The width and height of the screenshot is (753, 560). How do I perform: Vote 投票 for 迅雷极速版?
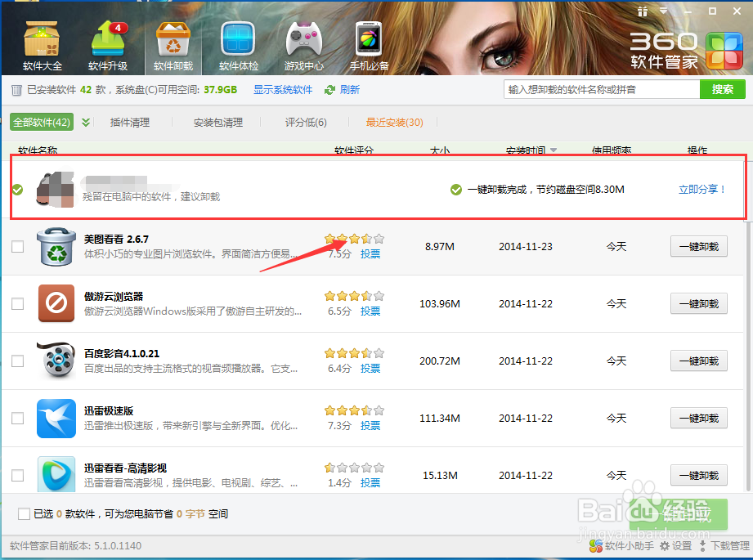click(x=370, y=426)
